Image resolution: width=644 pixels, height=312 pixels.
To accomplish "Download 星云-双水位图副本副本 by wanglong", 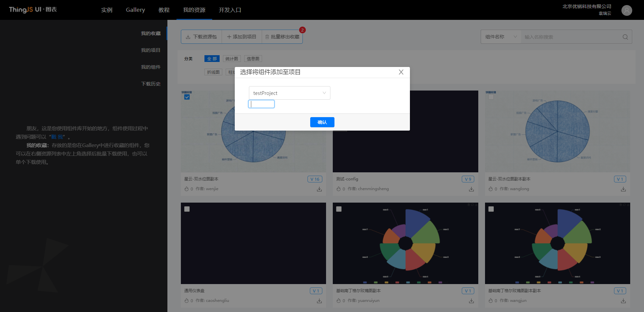I will coord(623,189).
